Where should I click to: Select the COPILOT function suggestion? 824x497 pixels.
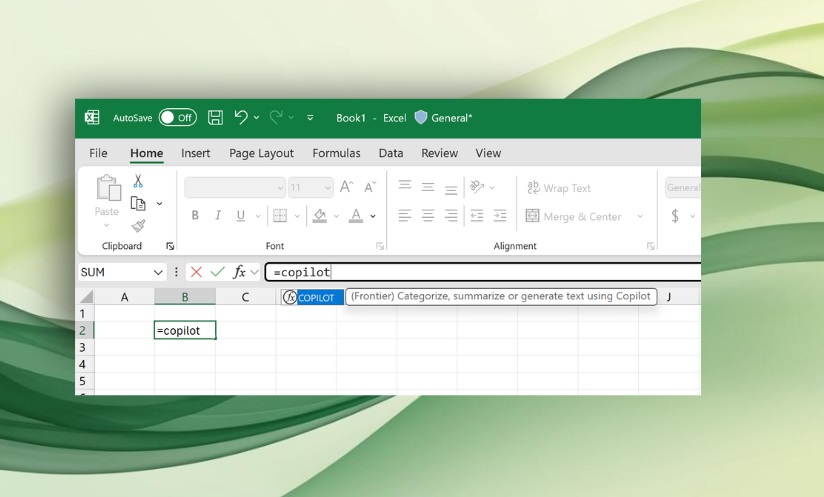[x=315, y=297]
